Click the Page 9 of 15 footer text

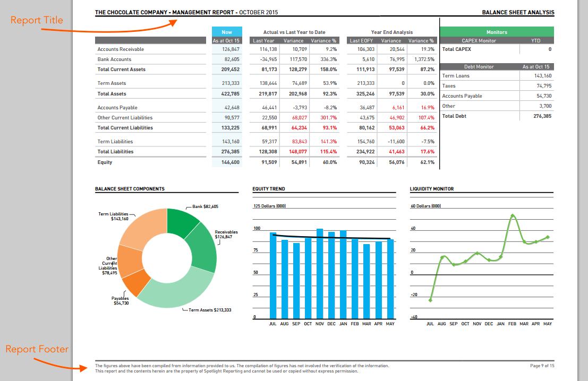point(542,366)
